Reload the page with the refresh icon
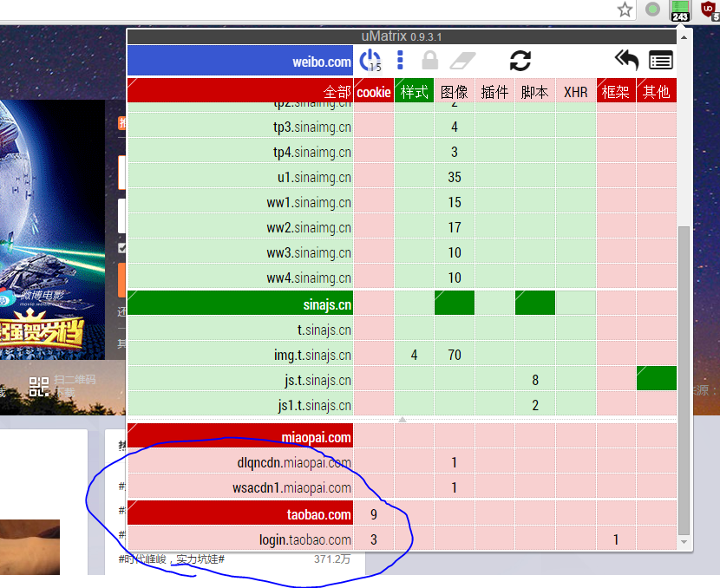Screen dimensions: 720x588 point(520,60)
